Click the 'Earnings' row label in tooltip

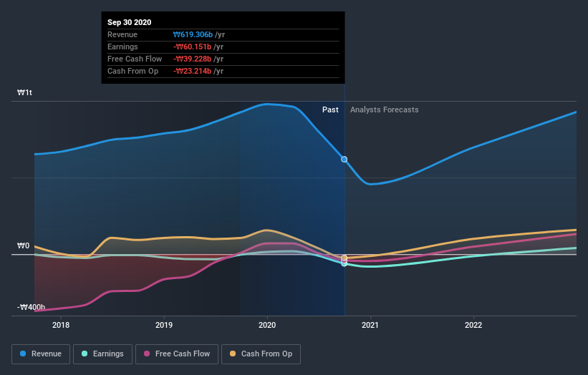[x=122, y=47]
